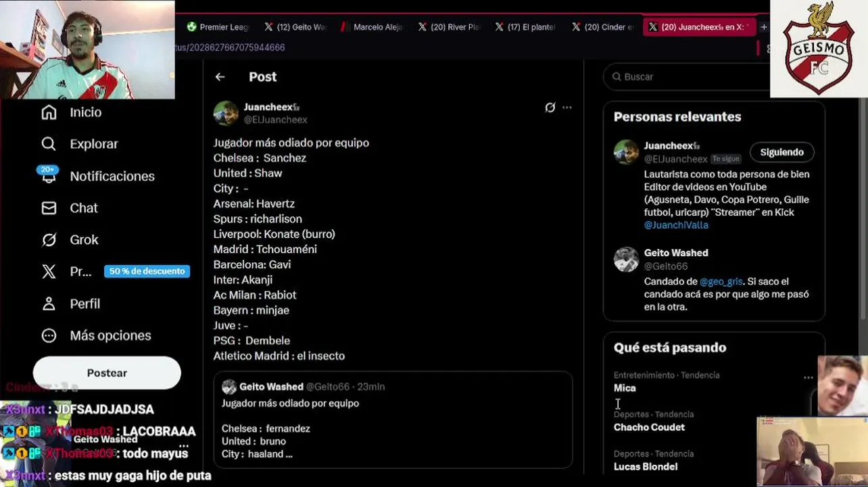Screen dimensions: 868x487
Task: Click the Grok icon on Juancheex's post
Action: (550, 108)
